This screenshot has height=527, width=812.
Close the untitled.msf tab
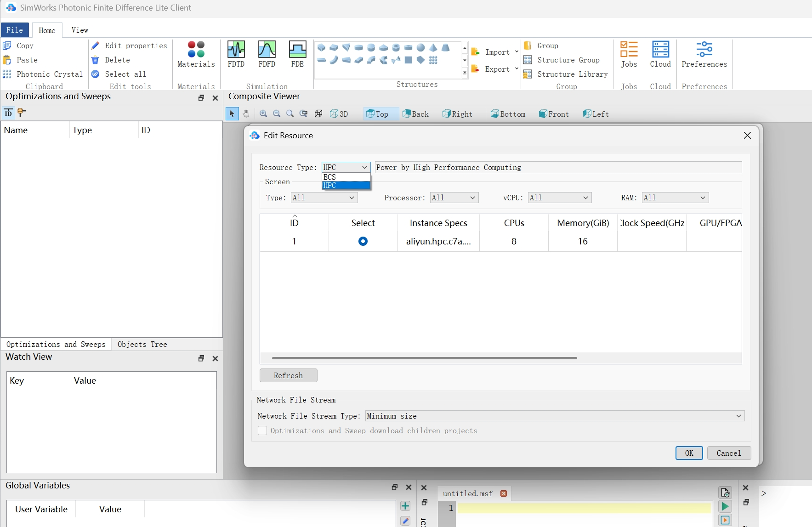tap(504, 493)
